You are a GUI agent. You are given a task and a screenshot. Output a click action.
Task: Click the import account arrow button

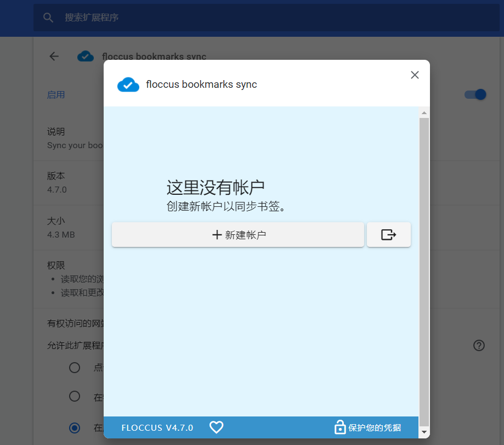[x=389, y=235]
